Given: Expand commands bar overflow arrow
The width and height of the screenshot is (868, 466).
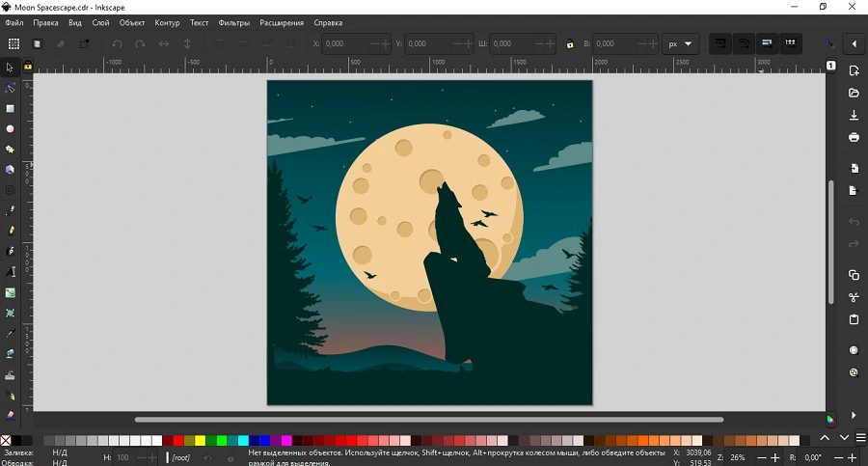Looking at the screenshot, I should coord(854,415).
